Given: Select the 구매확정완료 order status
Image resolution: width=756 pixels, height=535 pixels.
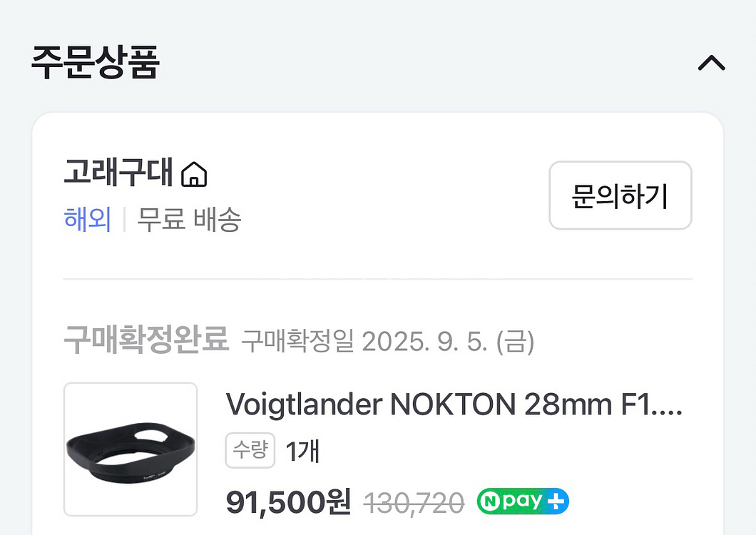Looking at the screenshot, I should coord(146,340).
